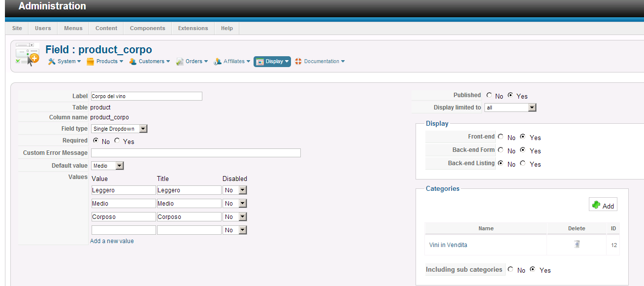The image size is (644, 286).
Task: Set Back-end Form to Yes
Action: point(522,150)
